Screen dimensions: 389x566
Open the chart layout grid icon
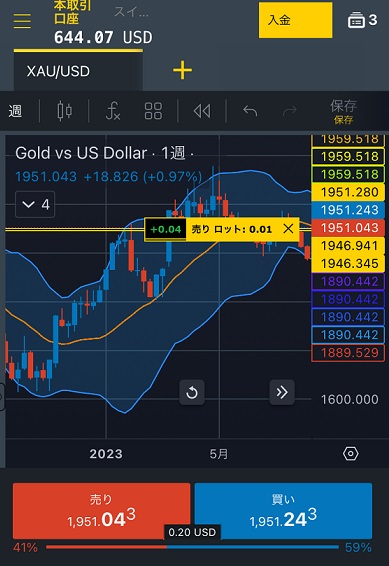[153, 110]
